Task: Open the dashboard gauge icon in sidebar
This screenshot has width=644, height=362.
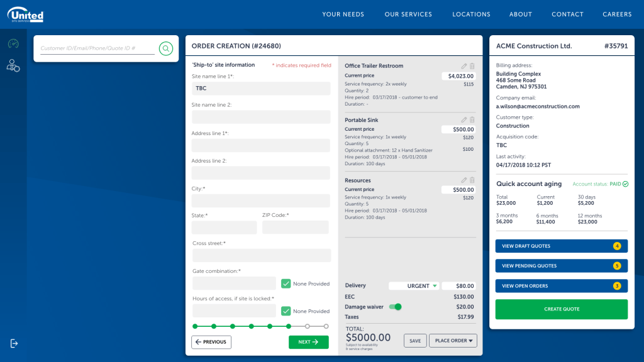Action: tap(13, 44)
